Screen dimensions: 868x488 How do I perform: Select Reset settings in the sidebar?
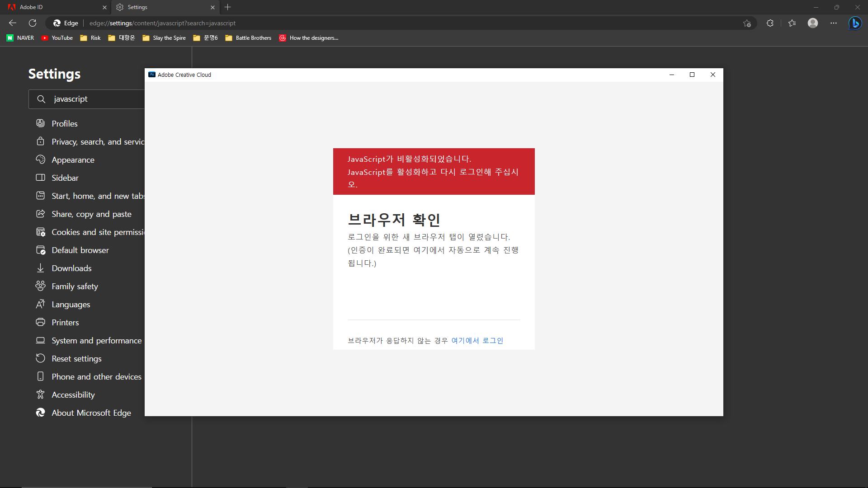tap(76, 358)
